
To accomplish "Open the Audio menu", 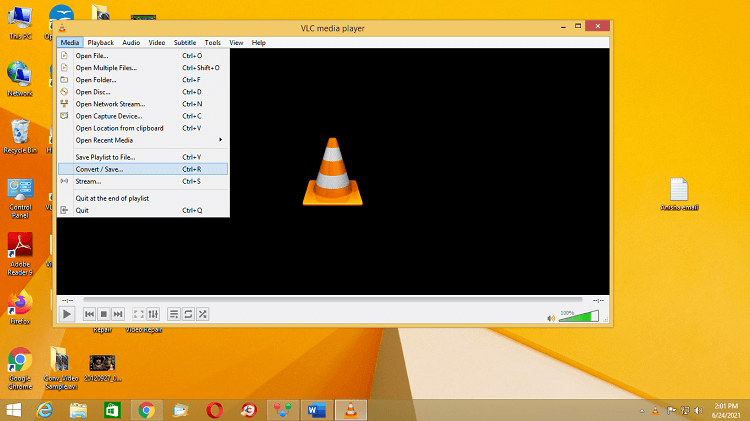I will coord(131,43).
